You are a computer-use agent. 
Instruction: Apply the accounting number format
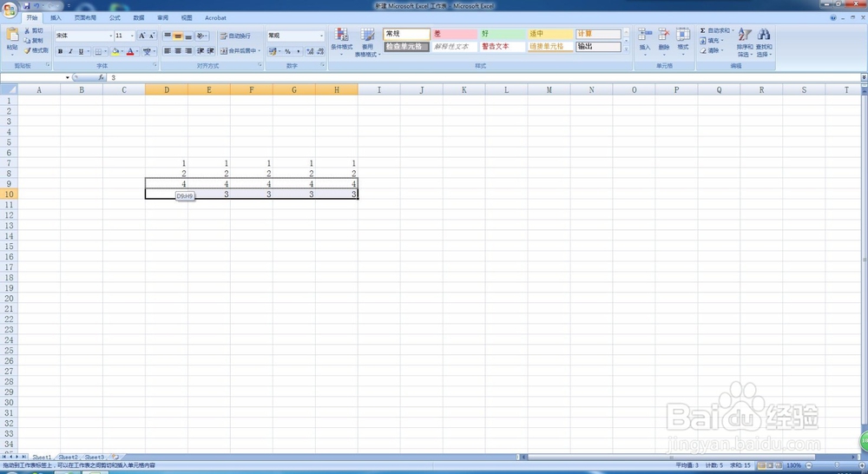tap(273, 51)
